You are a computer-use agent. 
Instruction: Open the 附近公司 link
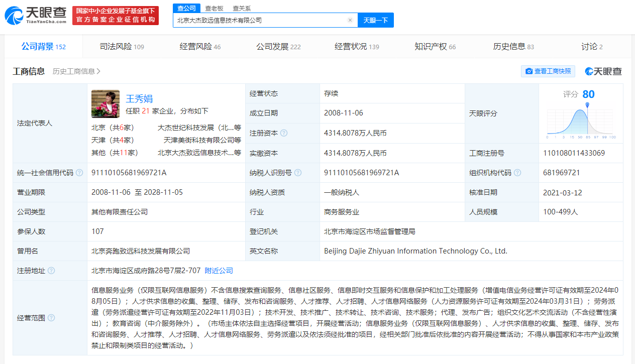click(x=219, y=271)
